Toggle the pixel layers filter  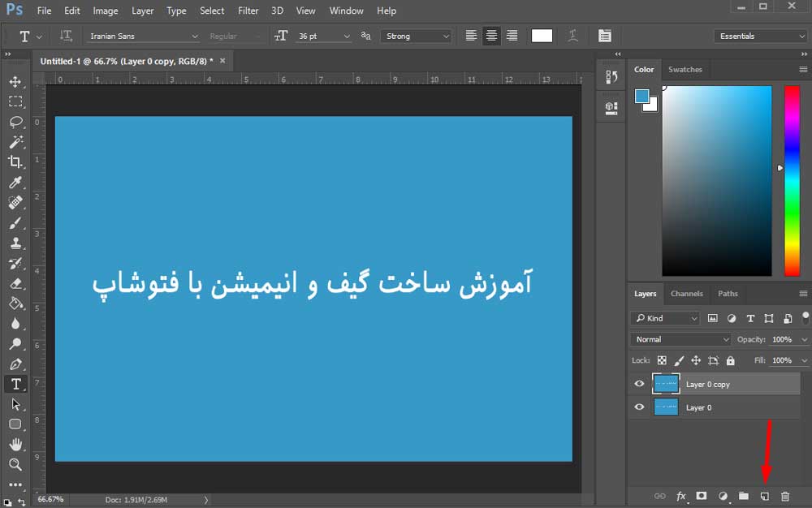713,318
